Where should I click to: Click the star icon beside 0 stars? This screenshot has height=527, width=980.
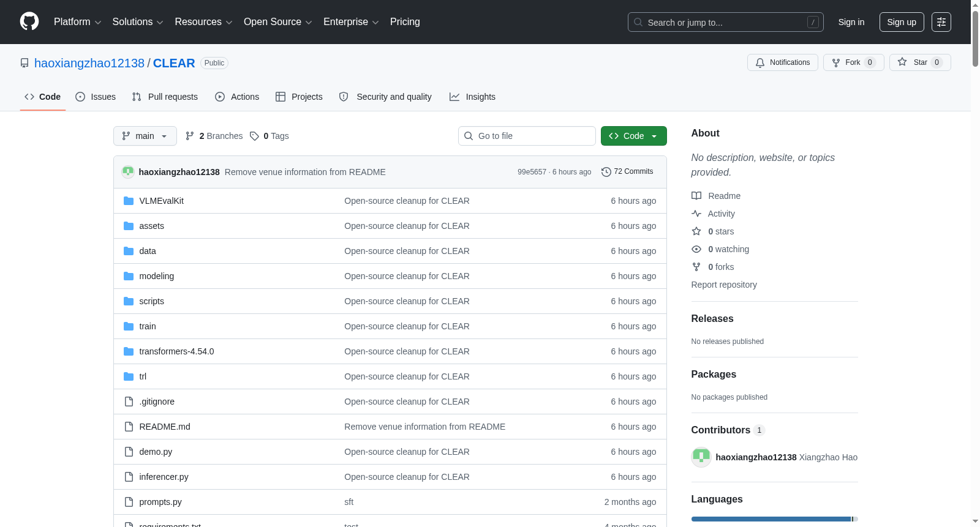pyautogui.click(x=696, y=231)
